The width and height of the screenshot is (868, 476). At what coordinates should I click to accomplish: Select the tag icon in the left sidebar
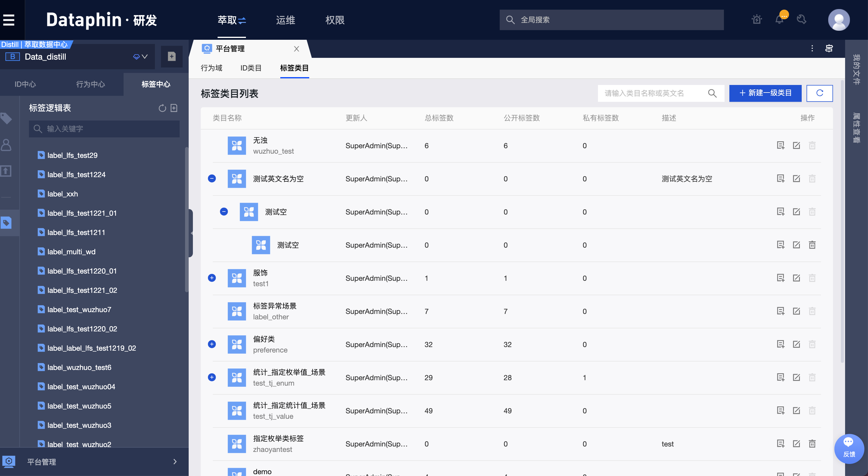click(x=6, y=119)
